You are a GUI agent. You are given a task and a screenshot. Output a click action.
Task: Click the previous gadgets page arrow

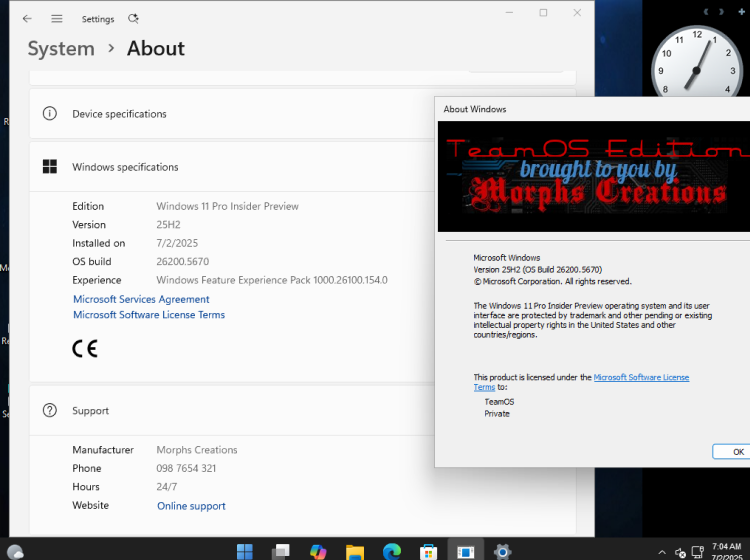point(706,11)
